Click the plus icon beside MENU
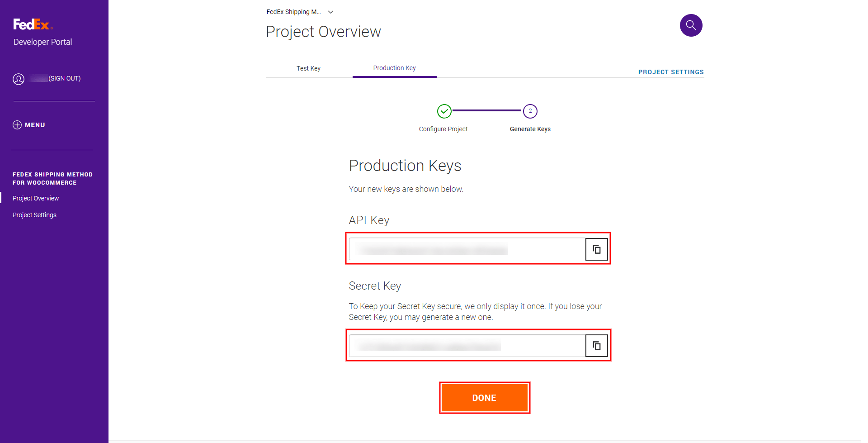Screen dimensions: 868x443 point(17,125)
